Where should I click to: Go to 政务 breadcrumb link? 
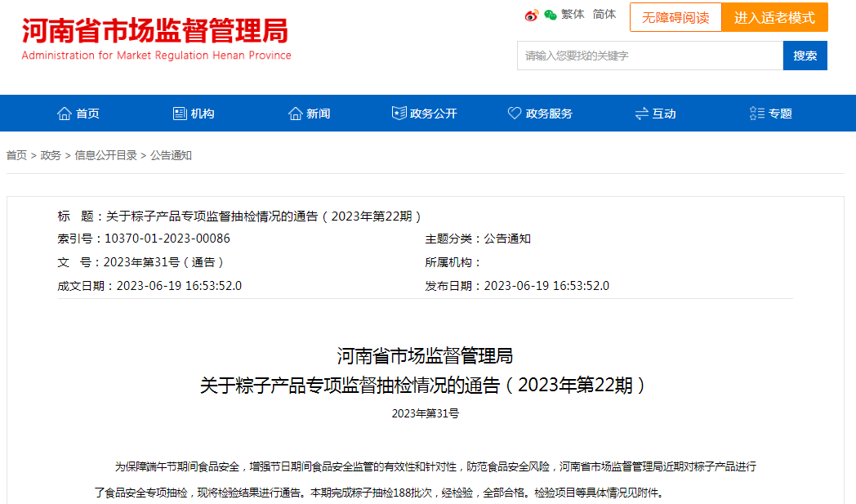click(x=51, y=155)
